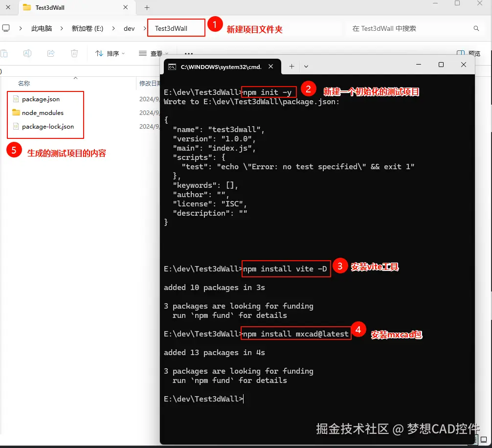The image size is (492, 448).
Task: Click the 预览 preview pane button
Action: (469, 53)
